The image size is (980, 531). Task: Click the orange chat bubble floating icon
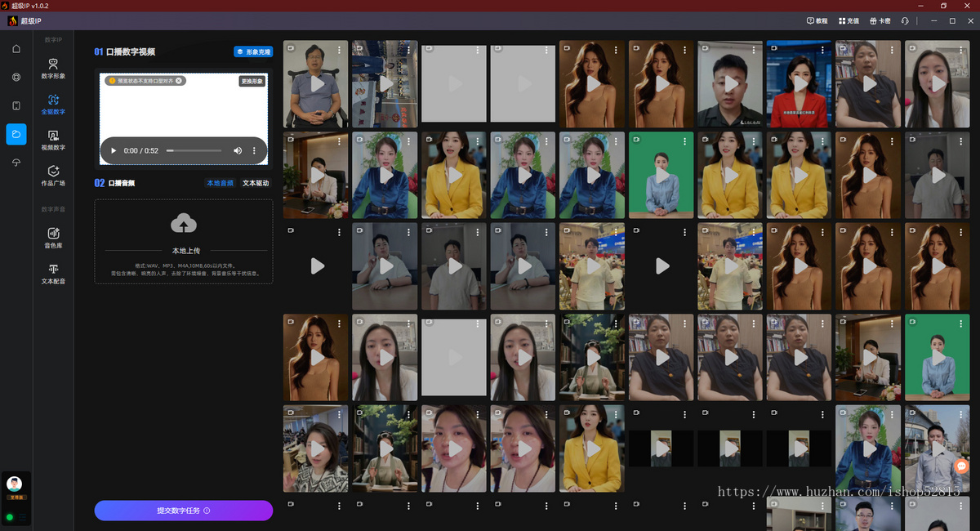(x=962, y=466)
